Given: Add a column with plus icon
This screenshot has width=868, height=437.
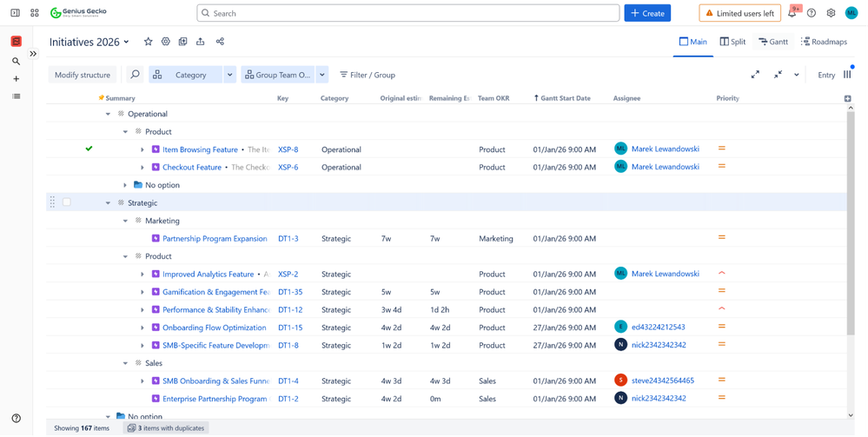Looking at the screenshot, I should click(847, 98).
